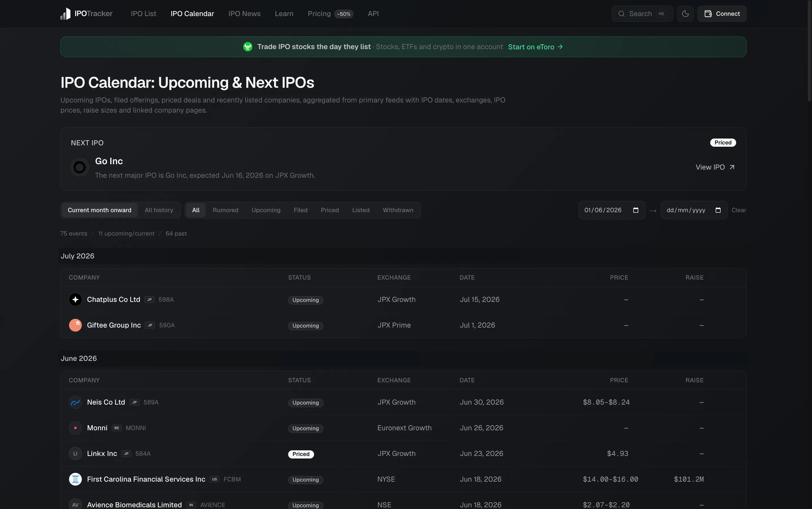Screen dimensions: 812x509
Task: Click the search magnifier icon
Action: (622, 14)
